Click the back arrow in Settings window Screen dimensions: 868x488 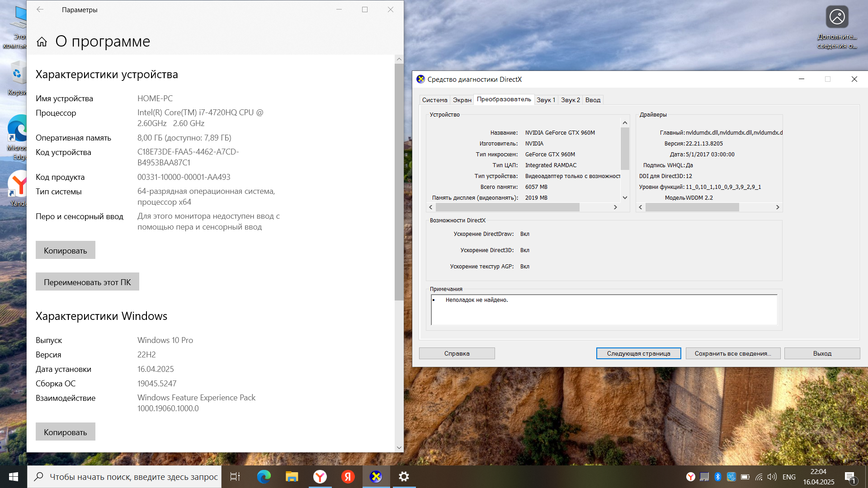[x=40, y=9]
